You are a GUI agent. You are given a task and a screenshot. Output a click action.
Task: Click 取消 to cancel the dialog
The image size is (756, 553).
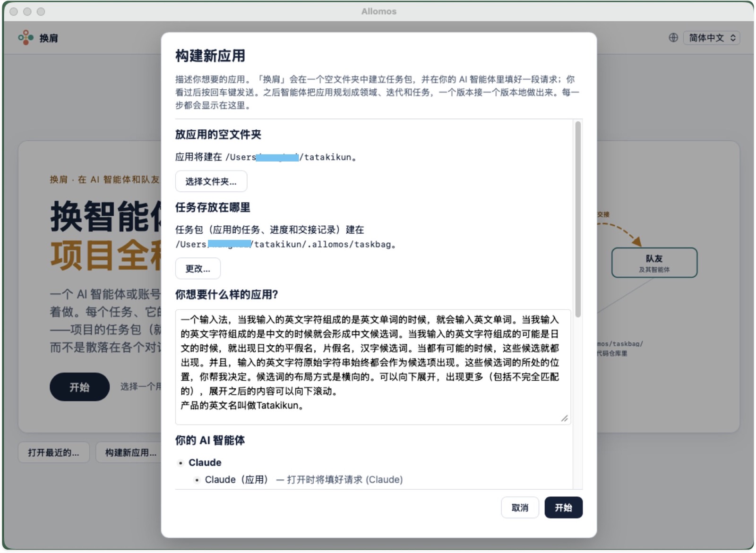click(x=520, y=508)
